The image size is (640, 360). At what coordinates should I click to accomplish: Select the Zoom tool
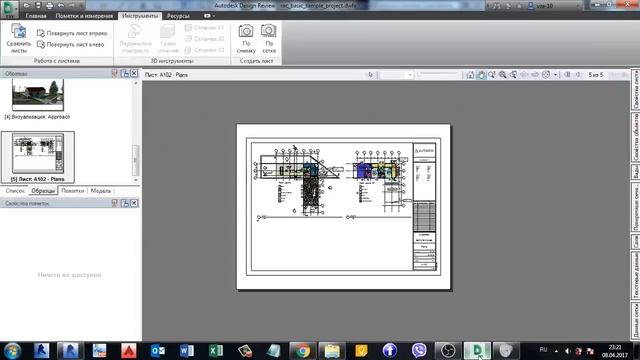[x=492, y=75]
